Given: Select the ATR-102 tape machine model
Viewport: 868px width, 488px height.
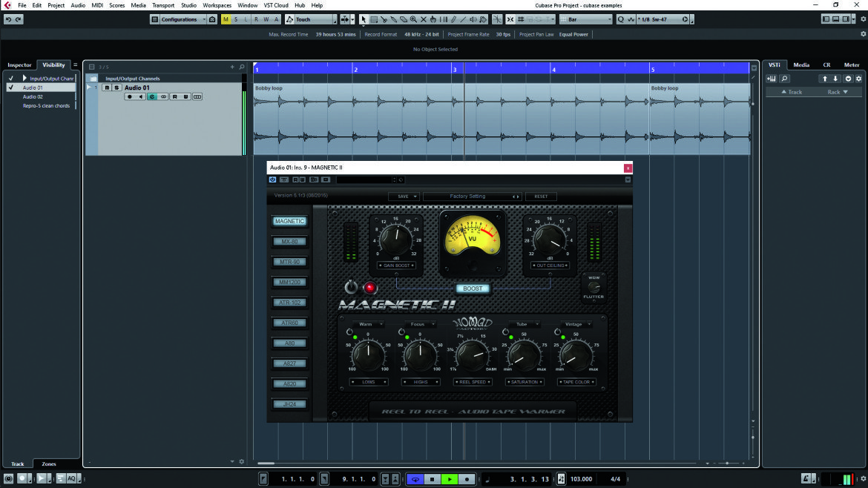Looking at the screenshot, I should pos(289,303).
